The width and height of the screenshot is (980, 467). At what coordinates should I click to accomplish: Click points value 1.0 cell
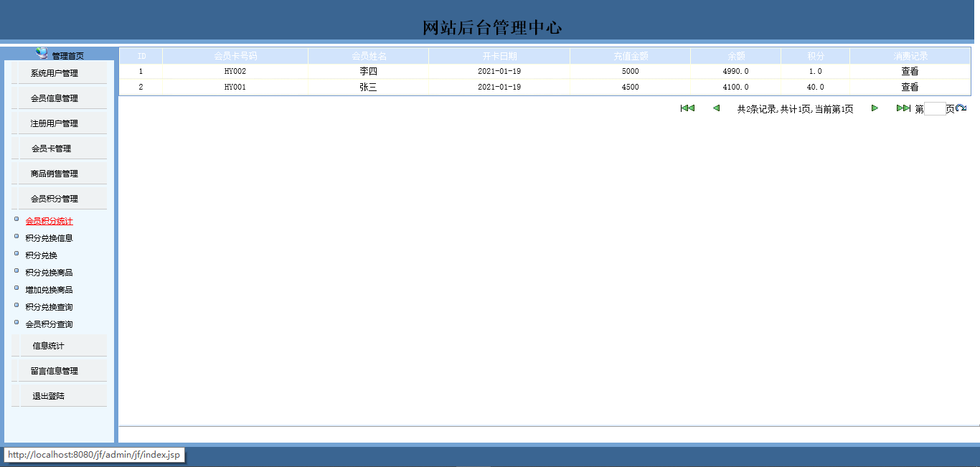tap(815, 72)
